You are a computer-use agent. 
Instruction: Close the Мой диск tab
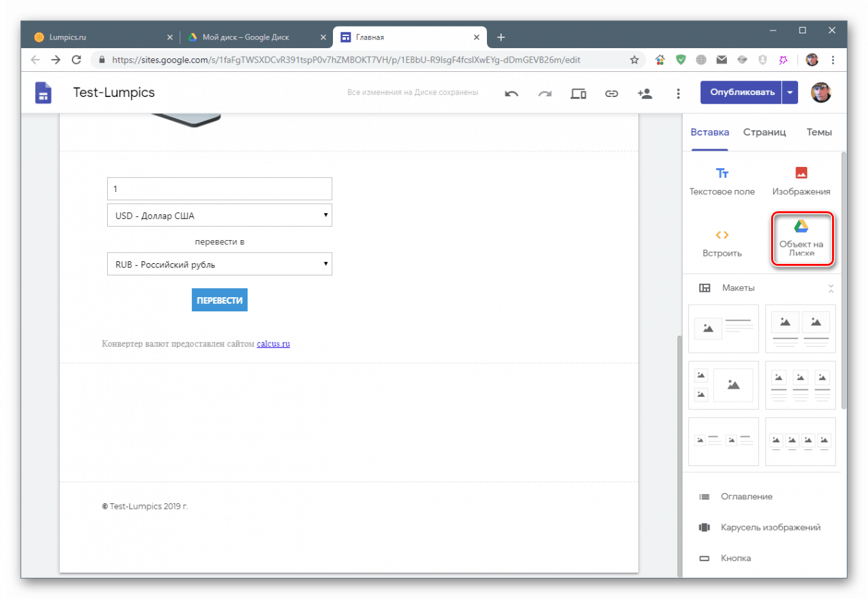point(323,37)
